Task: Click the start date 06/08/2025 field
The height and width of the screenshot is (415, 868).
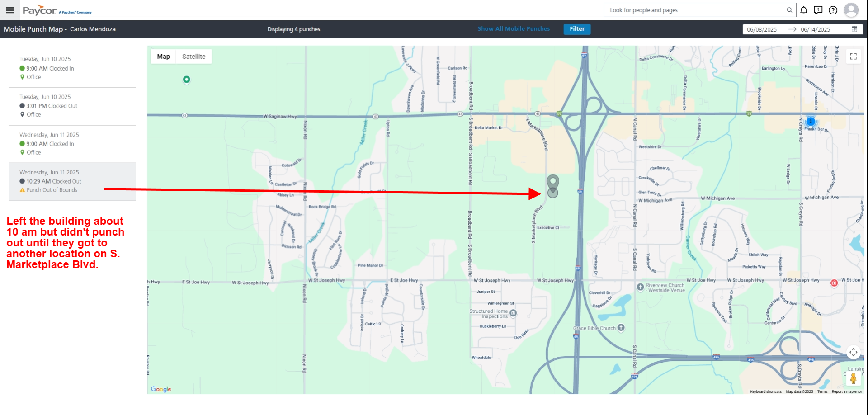Action: 762,29
